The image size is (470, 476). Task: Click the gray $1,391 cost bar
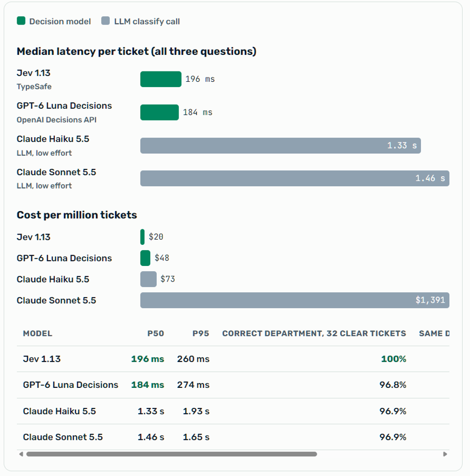point(295,301)
